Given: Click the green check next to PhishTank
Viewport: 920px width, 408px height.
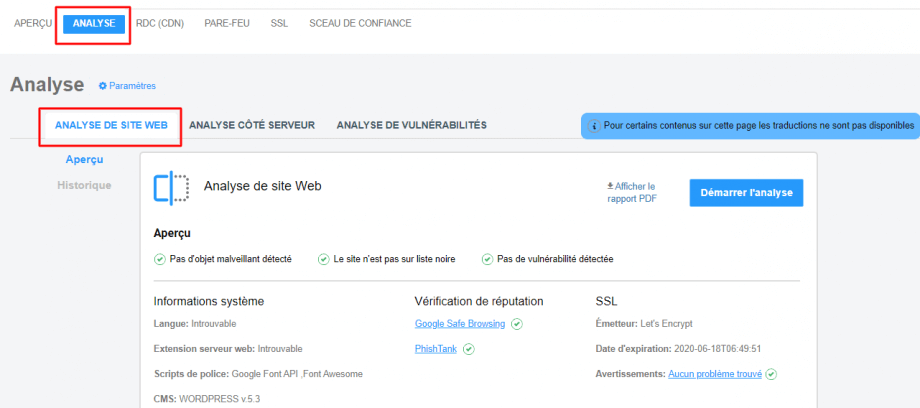Looking at the screenshot, I should 469,349.
